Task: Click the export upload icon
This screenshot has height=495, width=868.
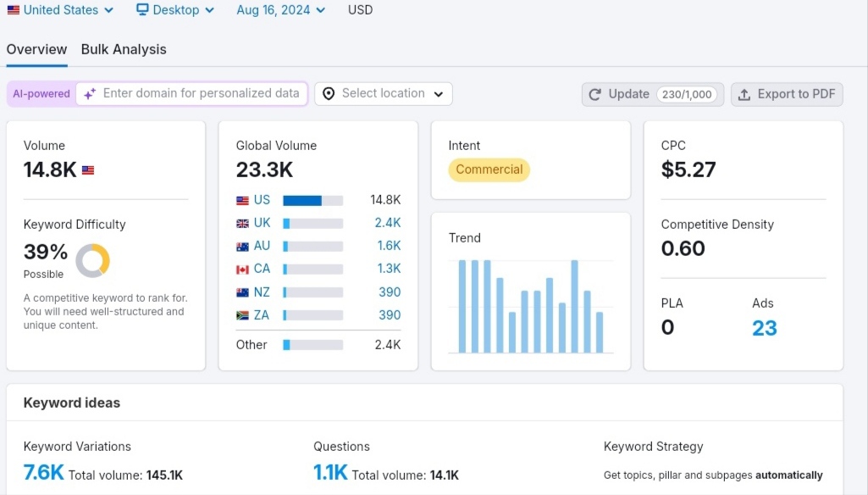Action: 744,95
